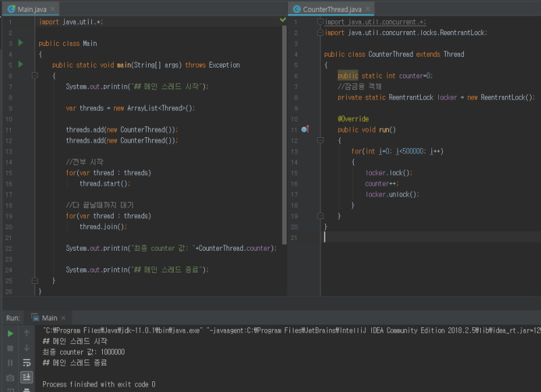
Task: Click the green inspection checkmark in Main.java
Action: (x=283, y=20)
